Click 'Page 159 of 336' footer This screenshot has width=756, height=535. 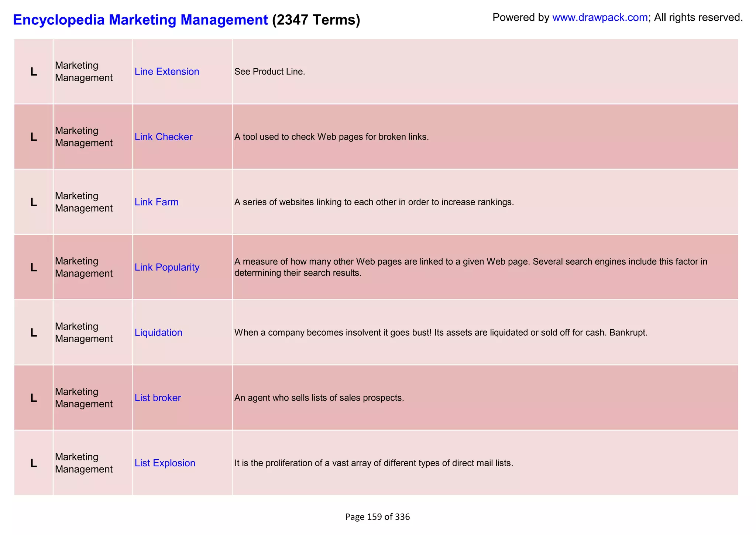378,517
